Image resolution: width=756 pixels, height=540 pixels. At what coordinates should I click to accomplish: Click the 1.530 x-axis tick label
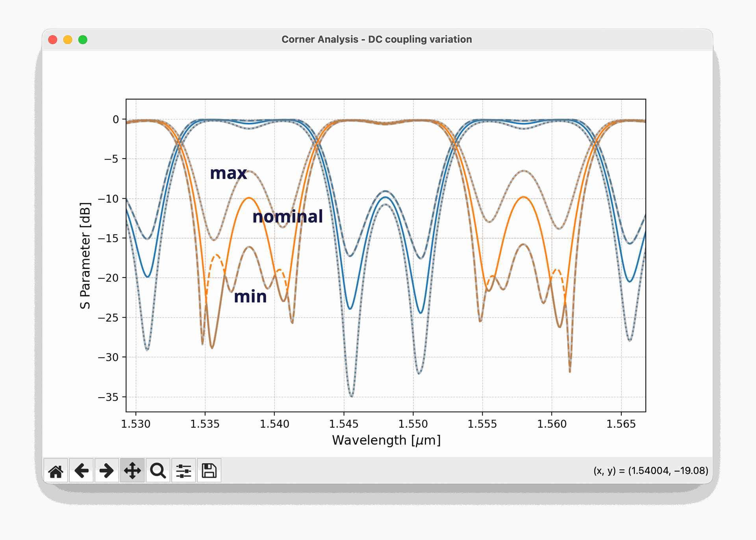(x=135, y=424)
